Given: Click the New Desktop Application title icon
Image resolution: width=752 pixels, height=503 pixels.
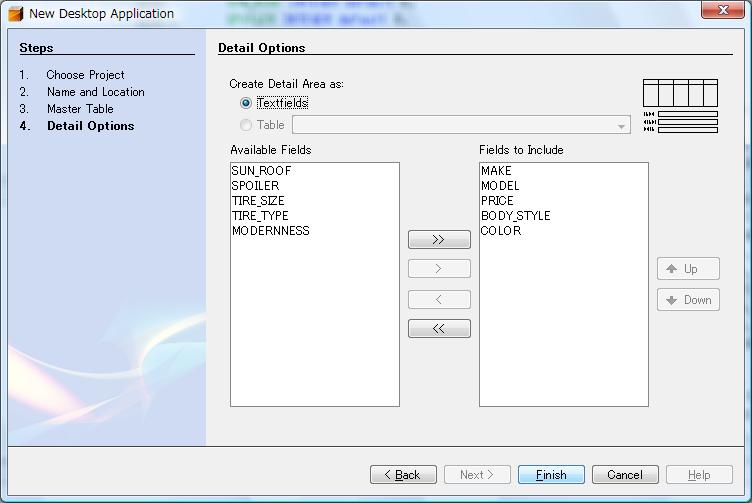Looking at the screenshot, I should (16, 13).
